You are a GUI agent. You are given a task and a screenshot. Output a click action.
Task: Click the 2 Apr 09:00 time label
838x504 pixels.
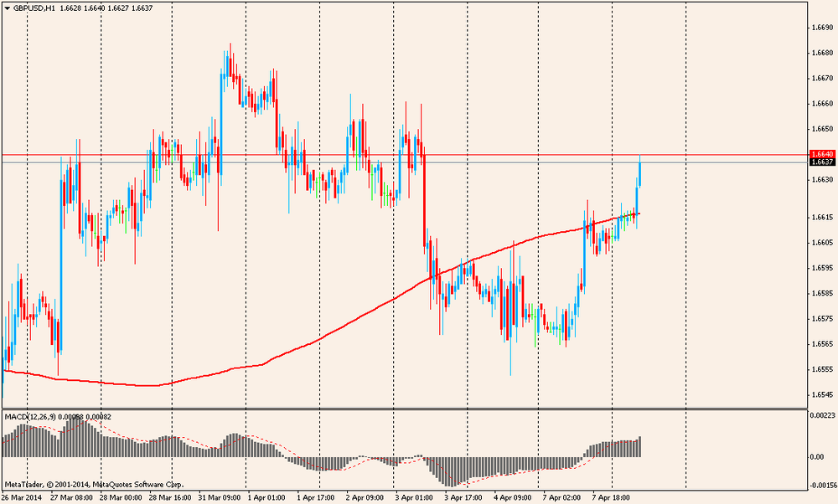click(x=365, y=497)
